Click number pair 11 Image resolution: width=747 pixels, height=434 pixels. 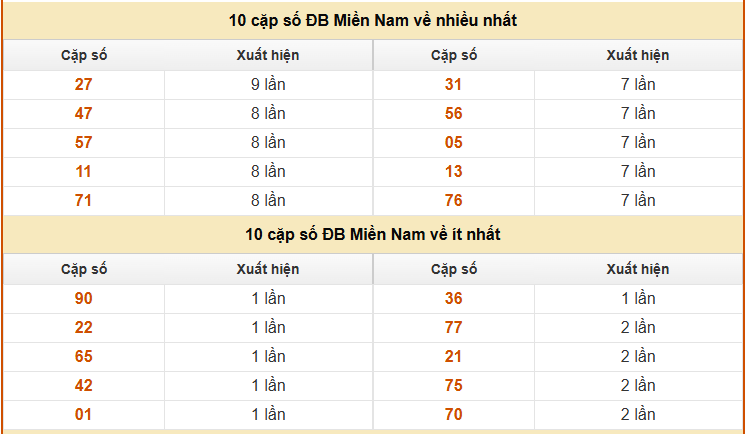point(84,172)
